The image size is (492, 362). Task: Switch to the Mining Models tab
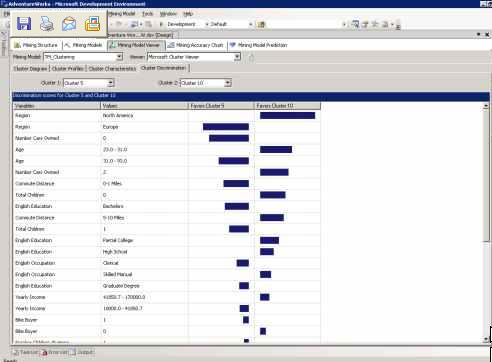click(x=83, y=45)
